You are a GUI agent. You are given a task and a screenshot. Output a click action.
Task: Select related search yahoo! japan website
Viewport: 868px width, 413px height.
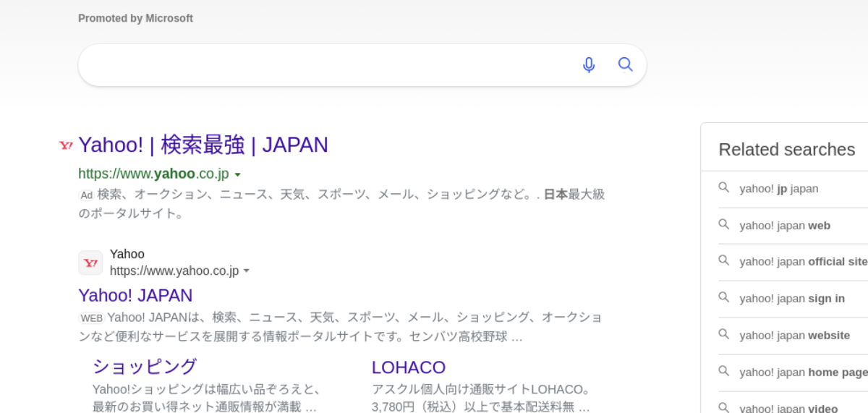point(794,336)
